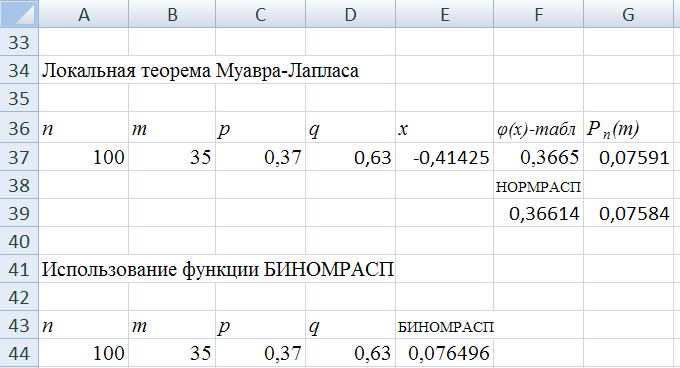Select column C header
The width and height of the screenshot is (680, 368).
261,14
